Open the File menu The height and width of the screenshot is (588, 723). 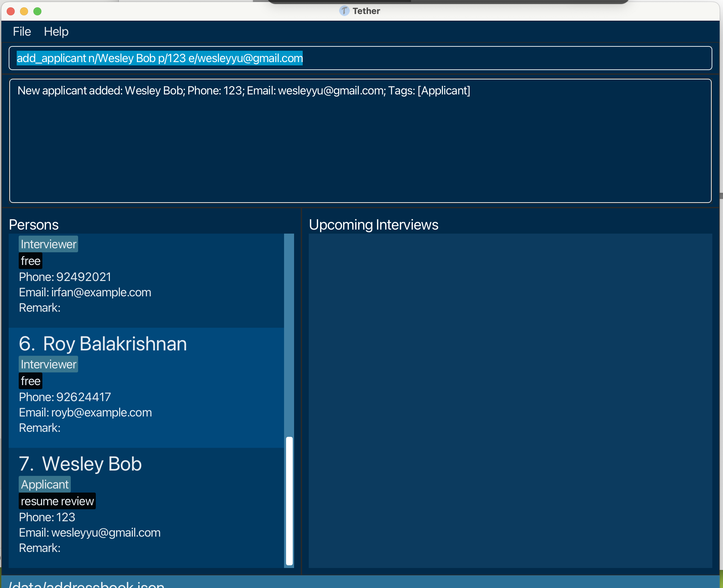pyautogui.click(x=22, y=31)
